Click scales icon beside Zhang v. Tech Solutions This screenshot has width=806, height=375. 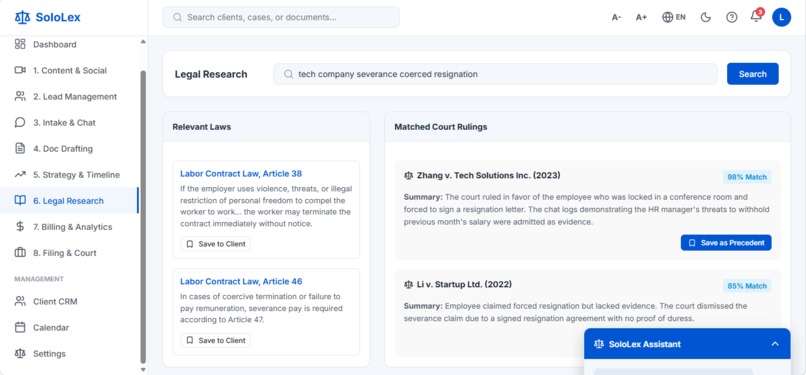(409, 176)
